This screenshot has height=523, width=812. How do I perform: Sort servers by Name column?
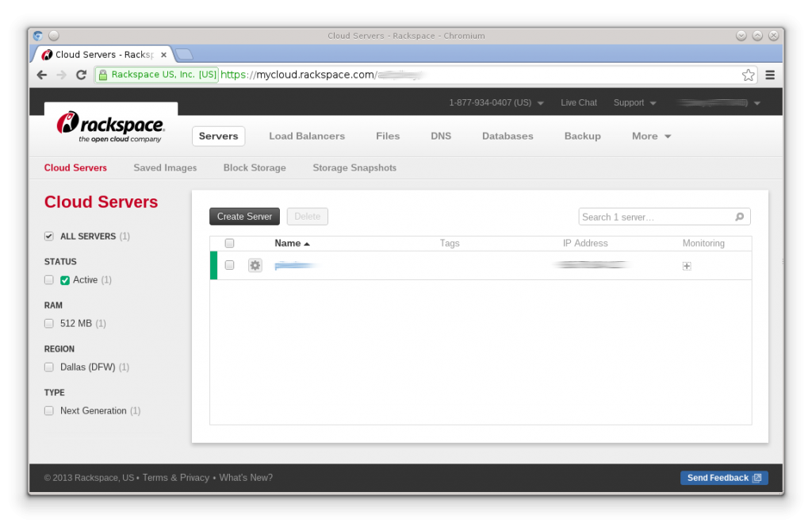point(292,243)
